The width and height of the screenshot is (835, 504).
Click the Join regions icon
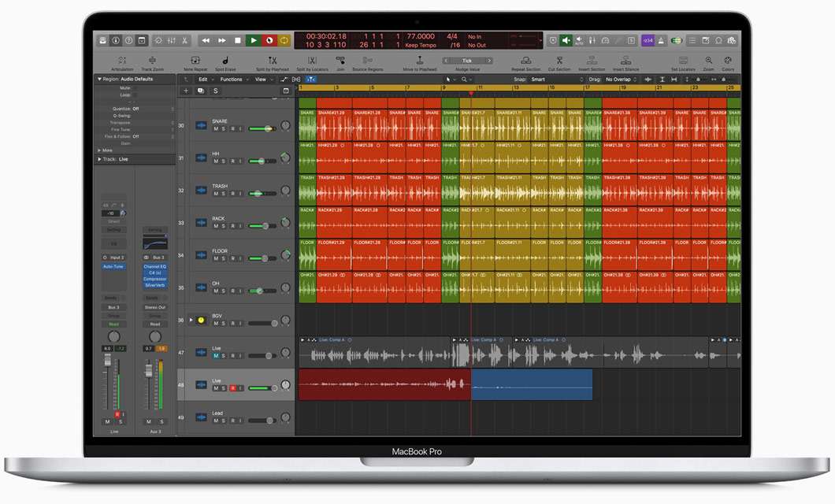(340, 61)
